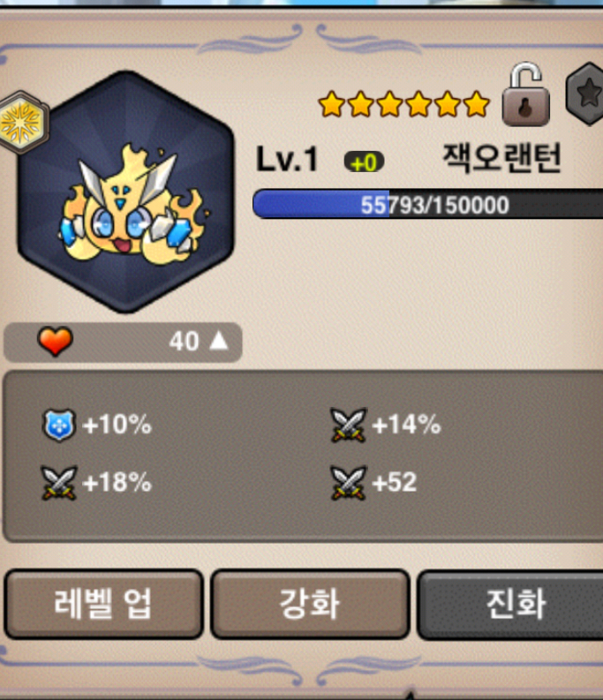Viewport: 603px width, 700px height.
Task: Tap the six gold stars rating
Action: pyautogui.click(x=404, y=104)
